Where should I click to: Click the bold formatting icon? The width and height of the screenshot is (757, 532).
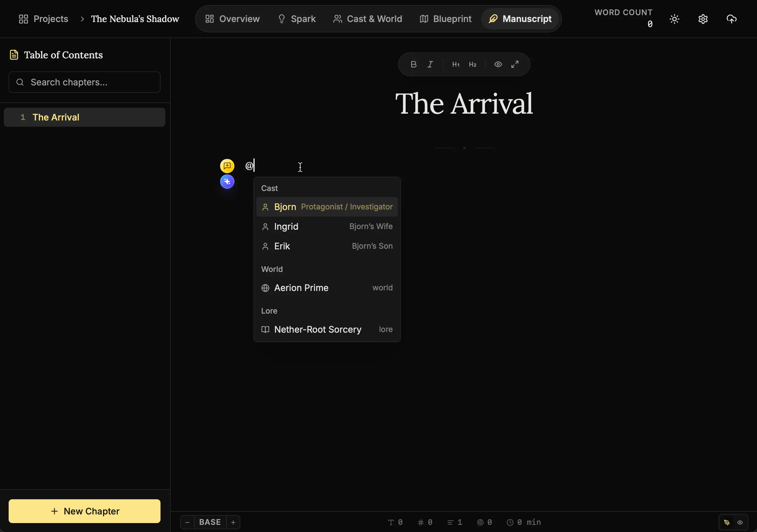413,65
